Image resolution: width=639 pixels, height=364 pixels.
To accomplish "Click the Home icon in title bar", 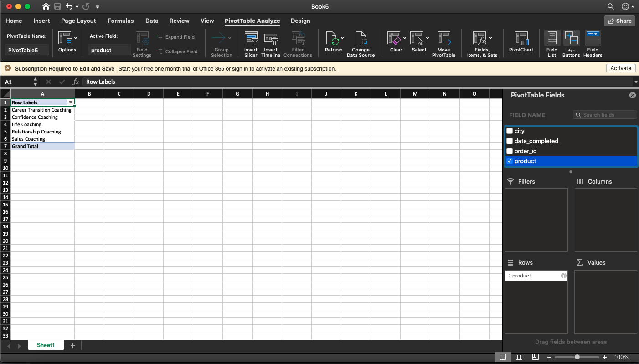I will pyautogui.click(x=46, y=6).
